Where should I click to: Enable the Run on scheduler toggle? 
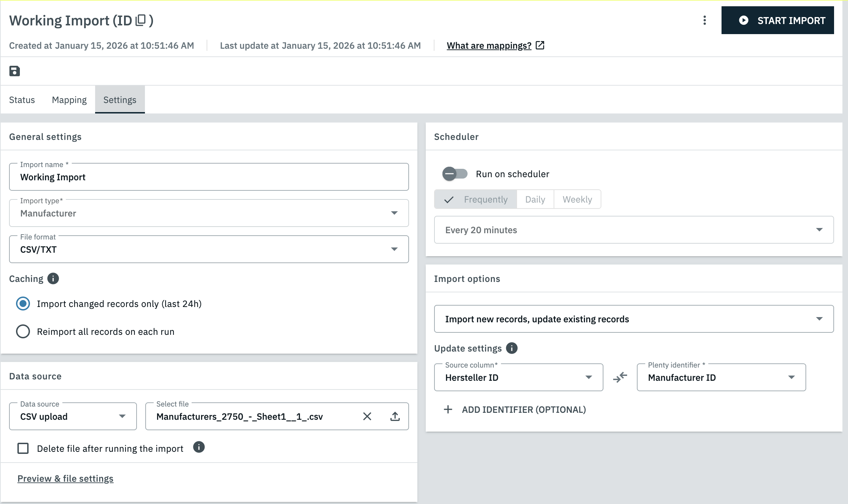pyautogui.click(x=455, y=174)
